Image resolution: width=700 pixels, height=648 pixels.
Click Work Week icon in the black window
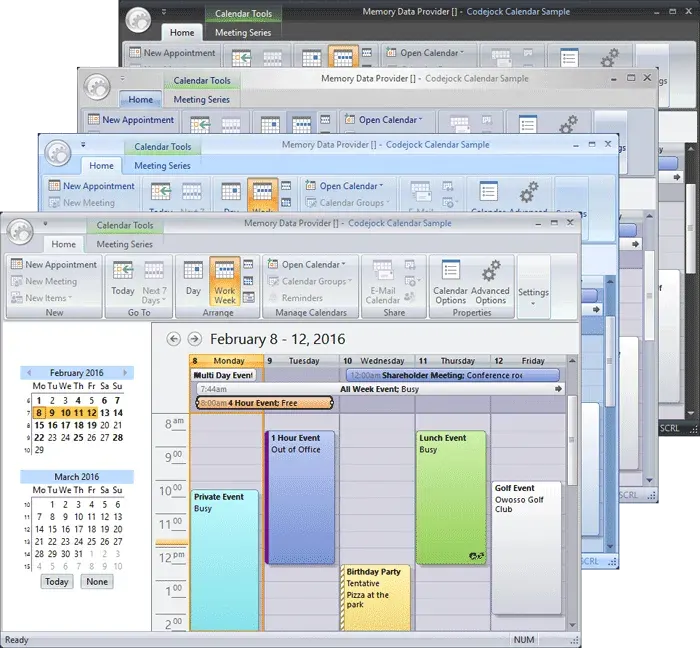pos(343,56)
